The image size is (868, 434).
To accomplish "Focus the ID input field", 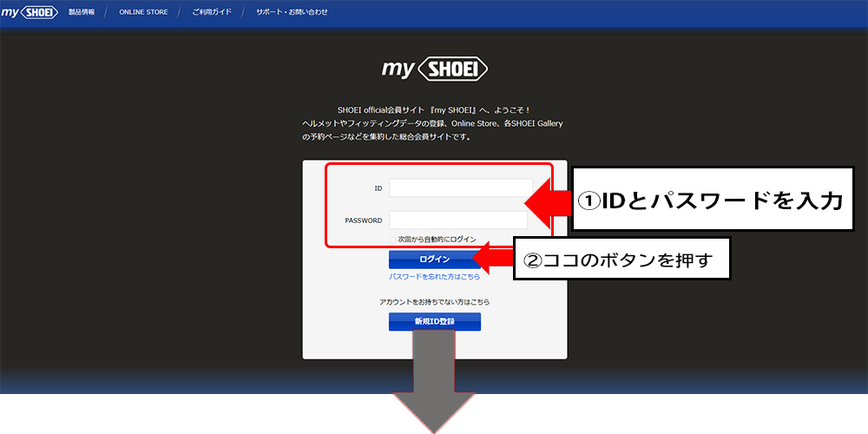I will pos(460,187).
